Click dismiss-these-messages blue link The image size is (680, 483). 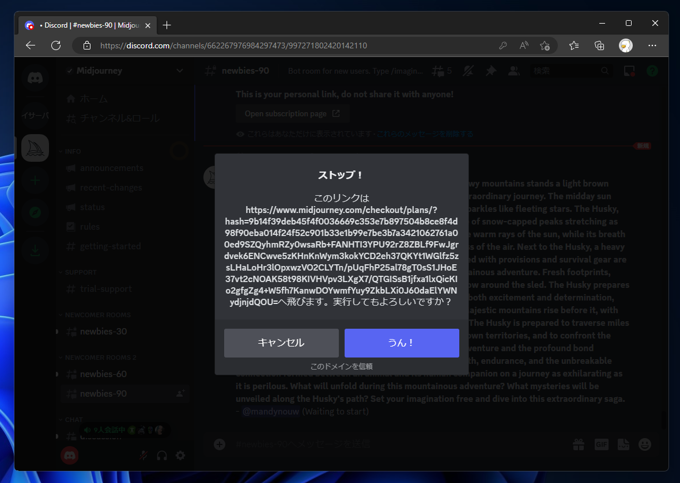pos(425,134)
